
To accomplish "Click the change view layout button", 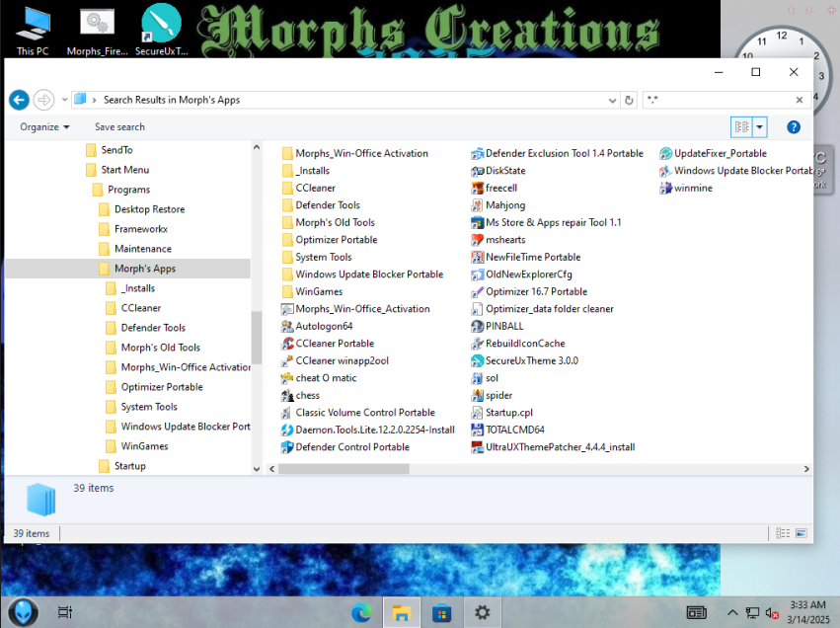I will 741,127.
